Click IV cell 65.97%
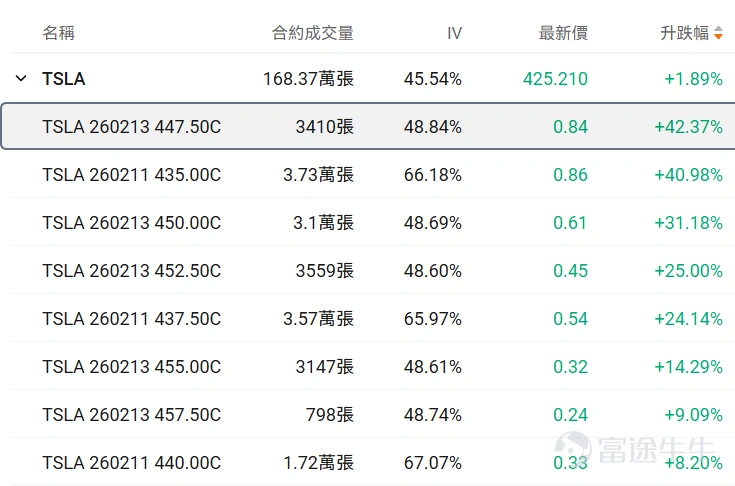 click(x=433, y=319)
